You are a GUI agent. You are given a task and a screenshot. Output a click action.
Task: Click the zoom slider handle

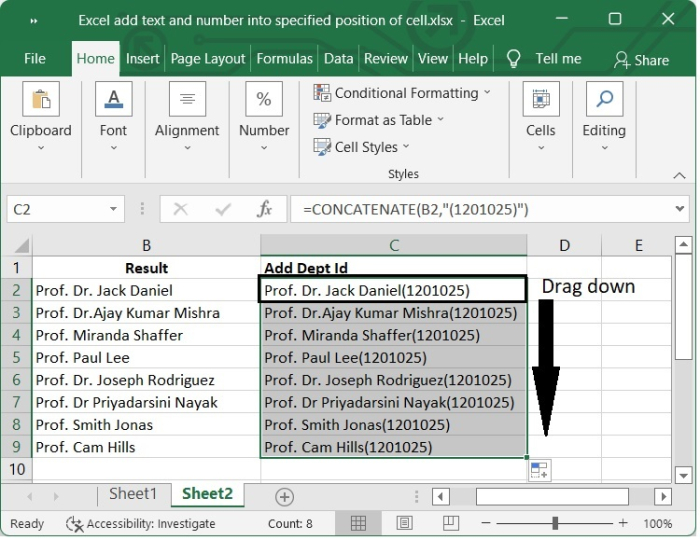point(555,523)
